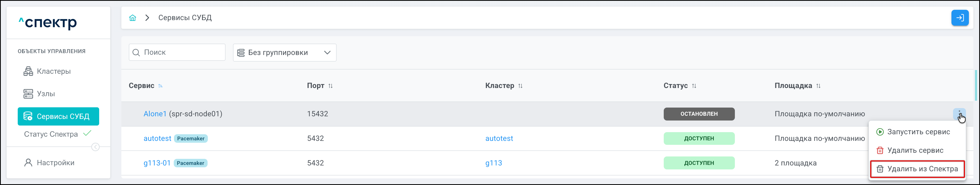Open the g113 cluster link
This screenshot has height=185, width=980.
pyautogui.click(x=493, y=163)
